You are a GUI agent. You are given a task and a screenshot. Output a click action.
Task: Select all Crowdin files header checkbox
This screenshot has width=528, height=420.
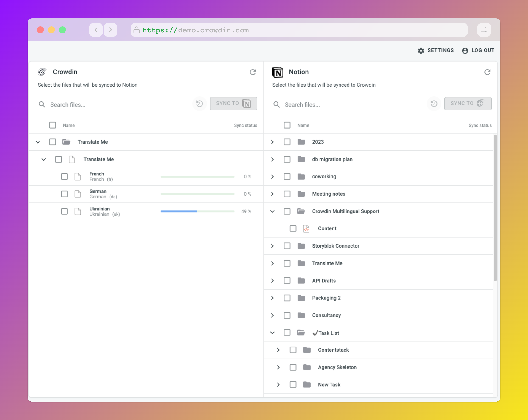pos(53,125)
